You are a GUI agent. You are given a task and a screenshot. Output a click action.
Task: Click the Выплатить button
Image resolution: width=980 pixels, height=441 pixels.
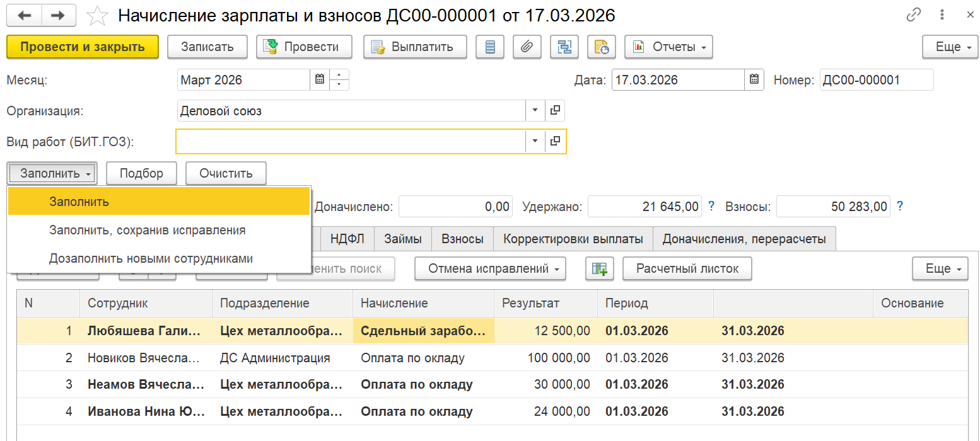tap(414, 47)
